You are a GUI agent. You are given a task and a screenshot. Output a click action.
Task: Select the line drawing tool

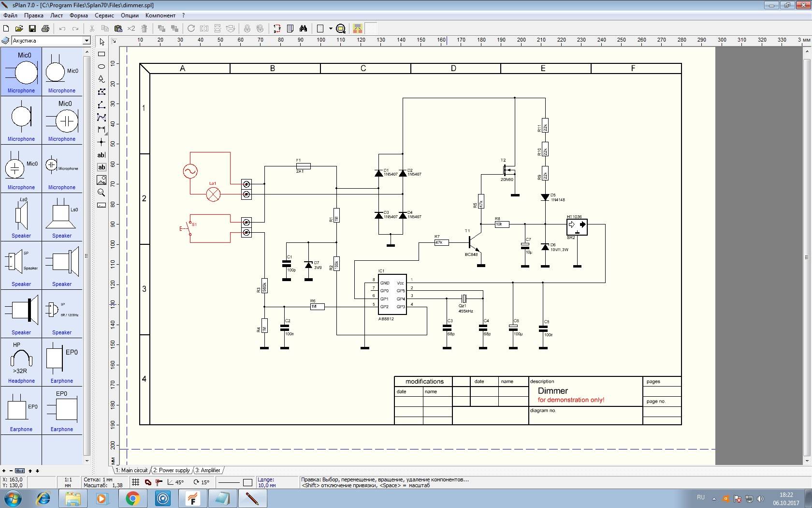[101, 105]
